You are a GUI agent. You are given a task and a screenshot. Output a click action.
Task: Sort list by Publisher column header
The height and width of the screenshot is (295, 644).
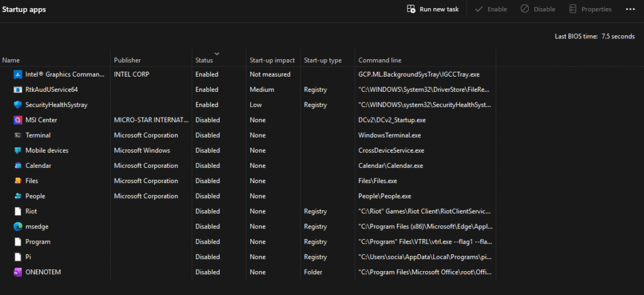[x=127, y=60]
